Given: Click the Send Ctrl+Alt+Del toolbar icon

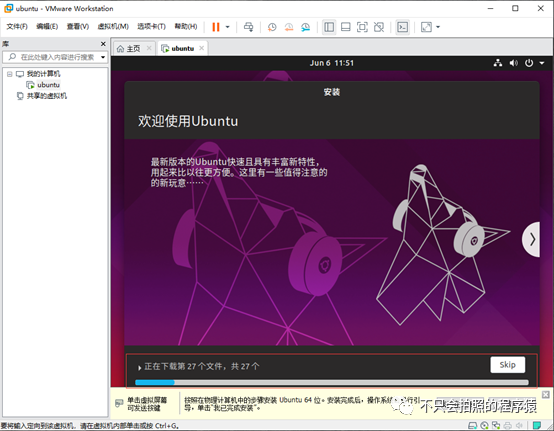Looking at the screenshot, I should [248, 27].
